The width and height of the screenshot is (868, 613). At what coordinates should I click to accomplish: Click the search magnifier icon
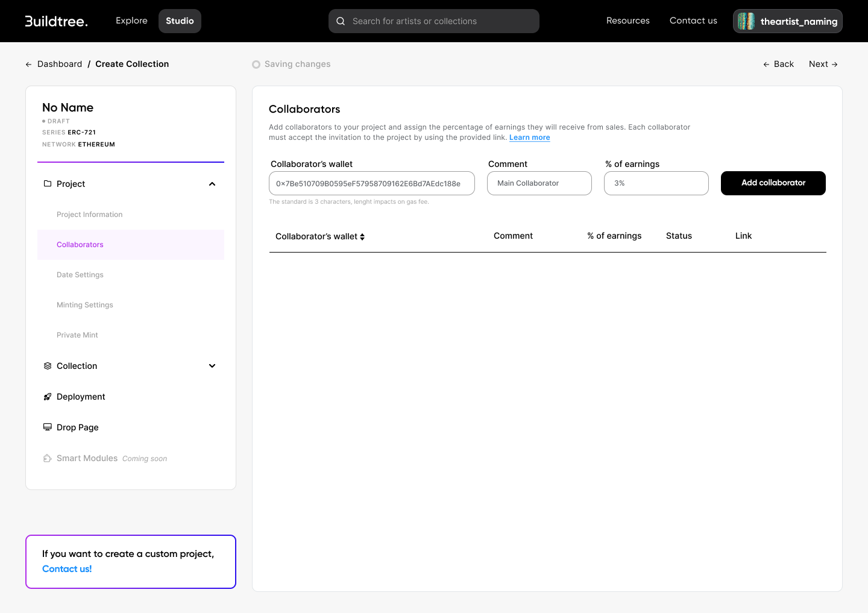click(x=341, y=21)
